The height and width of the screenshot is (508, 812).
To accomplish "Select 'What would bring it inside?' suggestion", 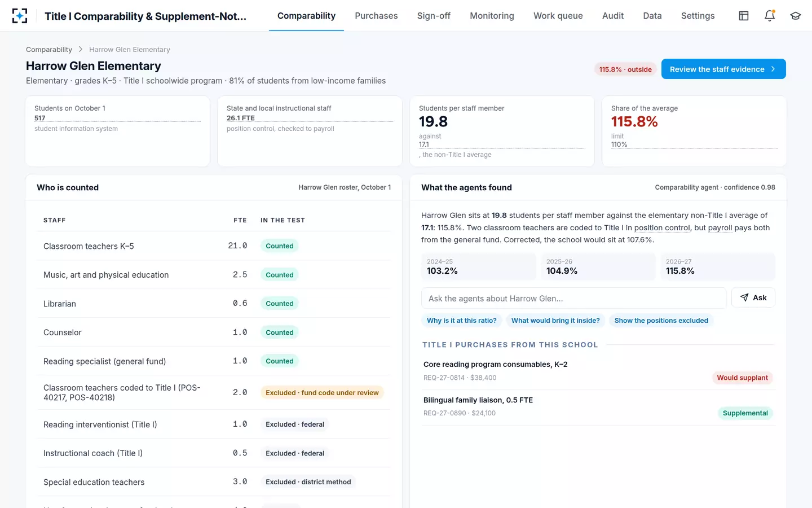I will point(555,320).
